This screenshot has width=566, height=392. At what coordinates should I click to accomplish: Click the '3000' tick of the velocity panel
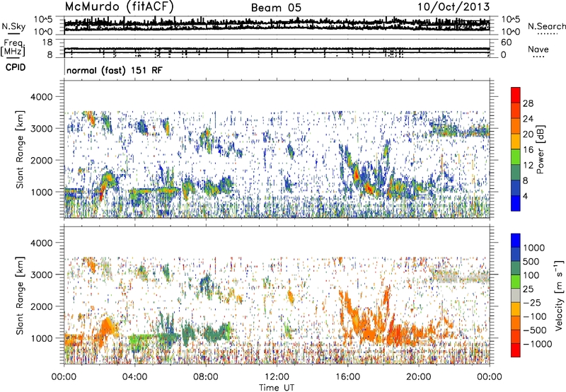click(43, 275)
